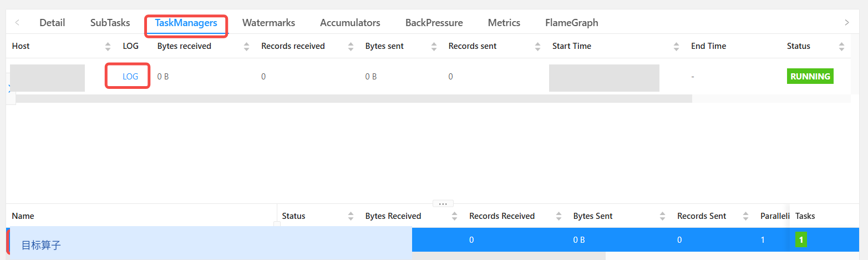Screen dimensions: 868x260
Task: Go to the Metrics tab
Action: pyautogui.click(x=504, y=23)
